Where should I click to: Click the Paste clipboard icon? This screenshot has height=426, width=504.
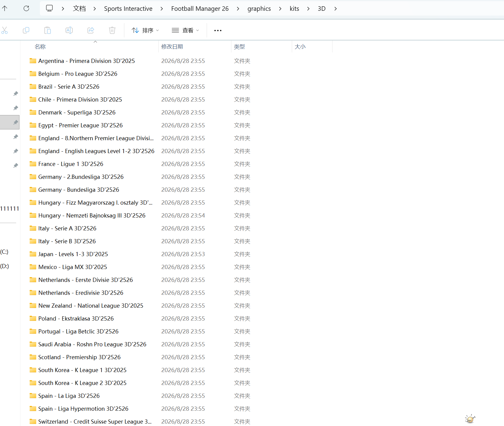pyautogui.click(x=48, y=30)
